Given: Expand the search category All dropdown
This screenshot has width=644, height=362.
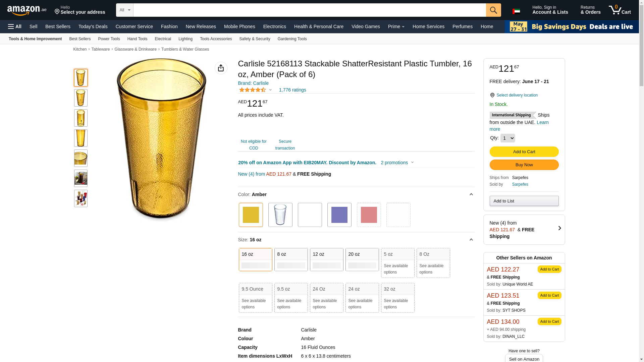Looking at the screenshot, I should pyautogui.click(x=124, y=10).
